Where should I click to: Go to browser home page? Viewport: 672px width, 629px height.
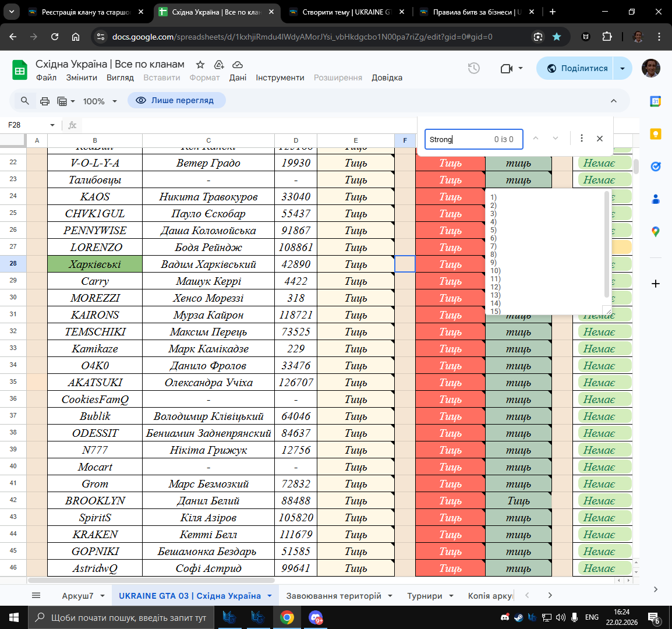pos(76,37)
